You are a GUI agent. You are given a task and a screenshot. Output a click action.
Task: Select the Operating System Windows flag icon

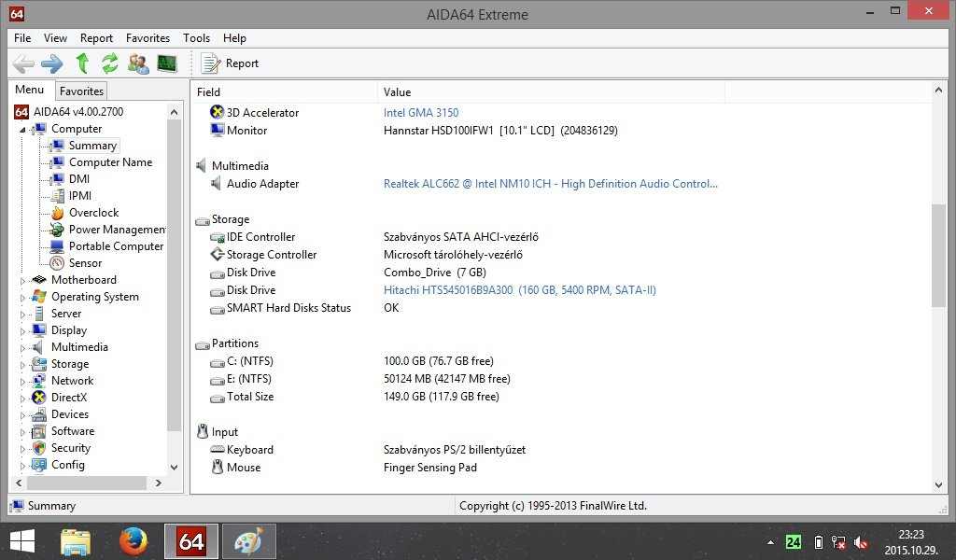39,296
